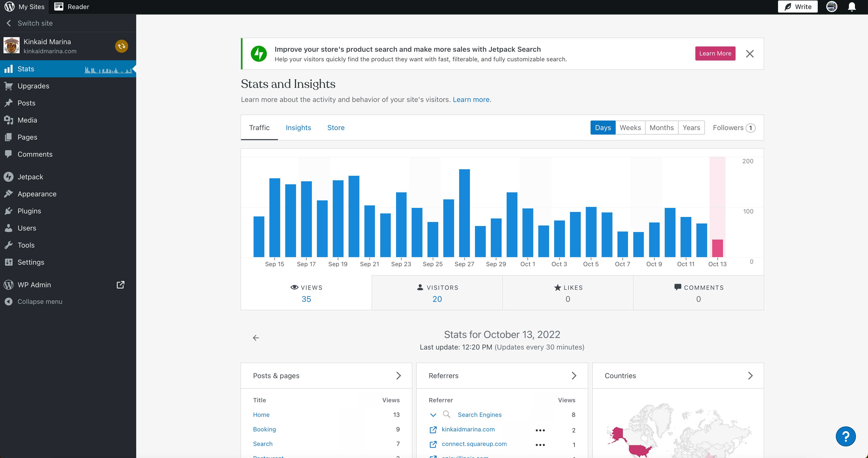868x458 pixels.
Task: Click the Reader icon in the top bar
Action: tap(59, 6)
